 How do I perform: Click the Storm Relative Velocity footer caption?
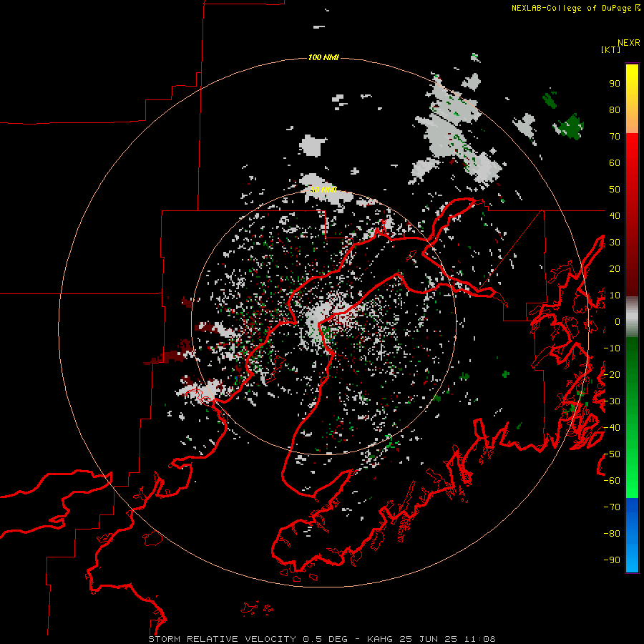point(321,639)
